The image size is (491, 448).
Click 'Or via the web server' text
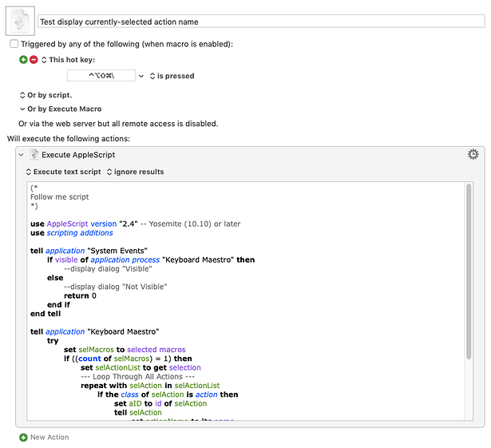click(x=118, y=124)
